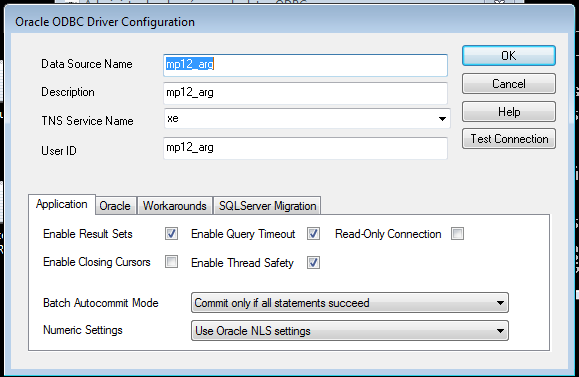The width and height of the screenshot is (579, 377).
Task: Click the Numeric Settings label
Action: (83, 330)
